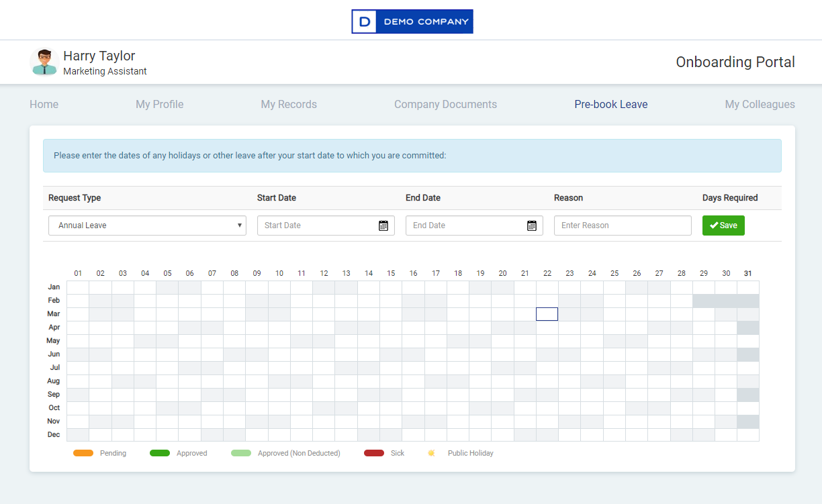Navigate to My Colleagues
The height and width of the screenshot is (504, 822).
point(760,104)
